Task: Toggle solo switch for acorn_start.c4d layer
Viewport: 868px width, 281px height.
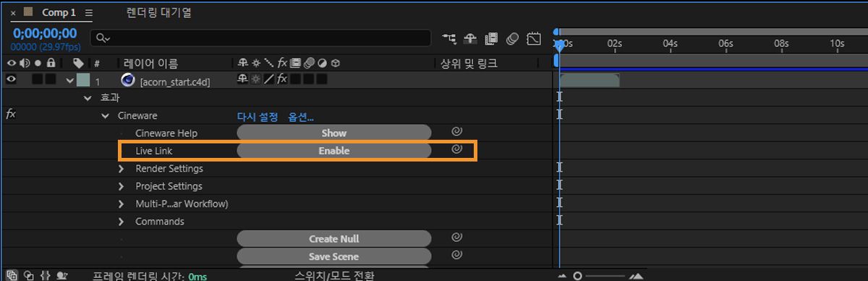Action: (x=38, y=80)
